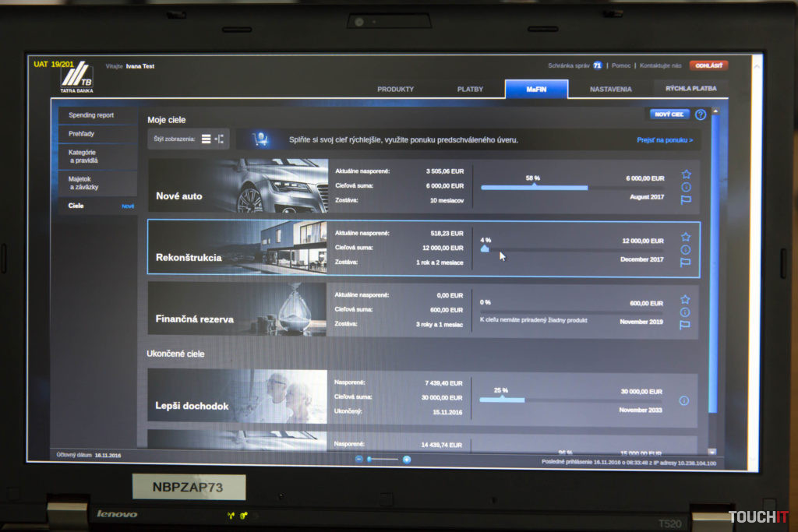The height and width of the screenshot is (532, 798).
Task: Open the NASTAVENIA tab
Action: 611,89
